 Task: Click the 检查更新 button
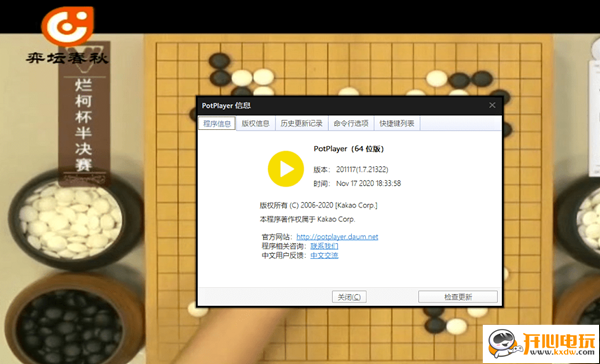click(x=458, y=297)
